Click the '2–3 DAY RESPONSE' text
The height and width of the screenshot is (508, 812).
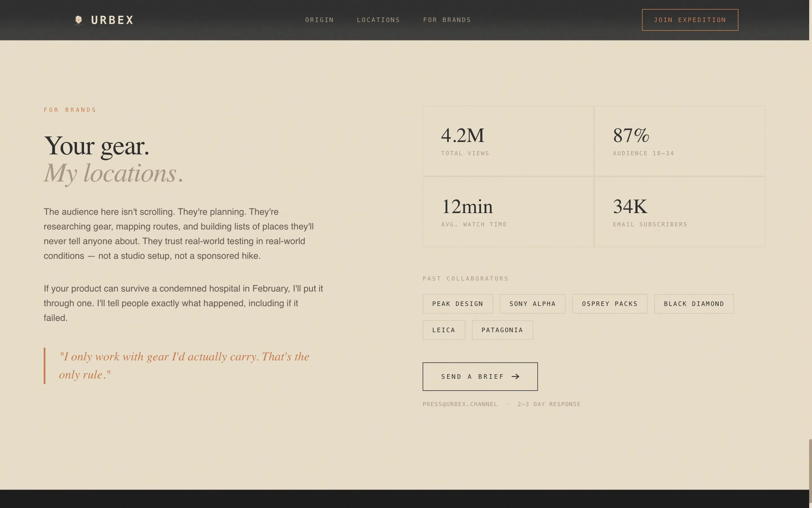549,404
